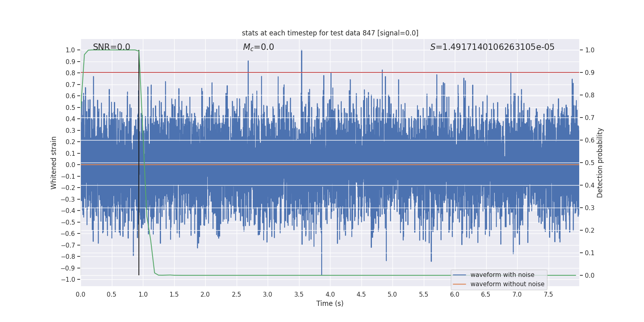Image resolution: width=644 pixels, height=322 pixels.
Task: Click the time axis tick label 2.5
Action: [x=236, y=295]
